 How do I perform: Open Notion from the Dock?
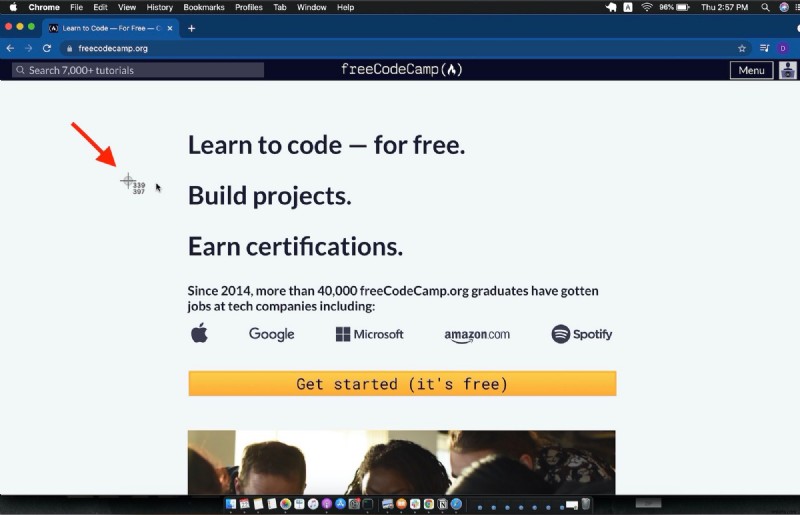point(442,504)
